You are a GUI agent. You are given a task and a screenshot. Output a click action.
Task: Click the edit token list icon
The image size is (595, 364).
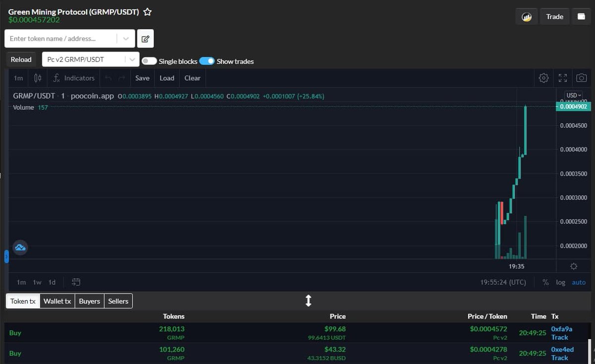(145, 39)
